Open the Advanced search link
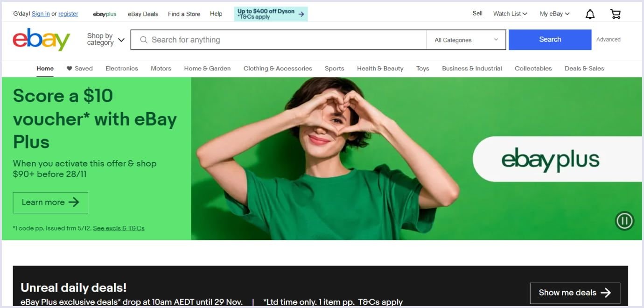Viewport: 644px width, 308px height. click(609, 40)
